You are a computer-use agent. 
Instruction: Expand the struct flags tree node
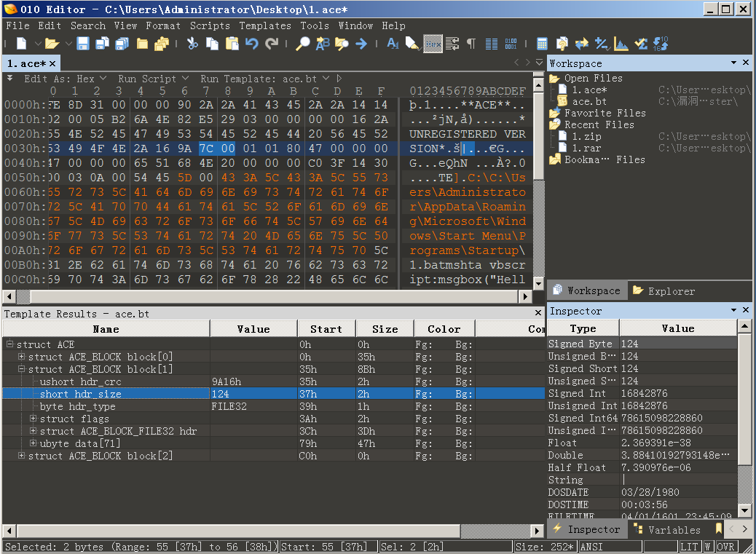tap(34, 419)
